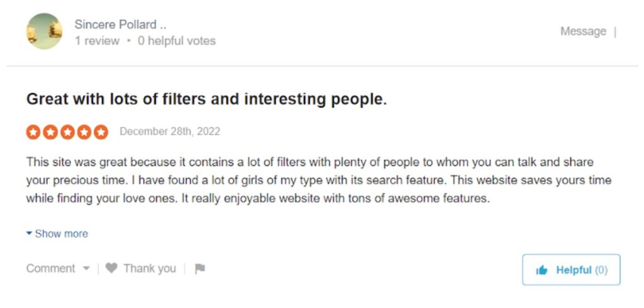Click the Message link
Viewport: 644px width, 308px height.
[583, 31]
